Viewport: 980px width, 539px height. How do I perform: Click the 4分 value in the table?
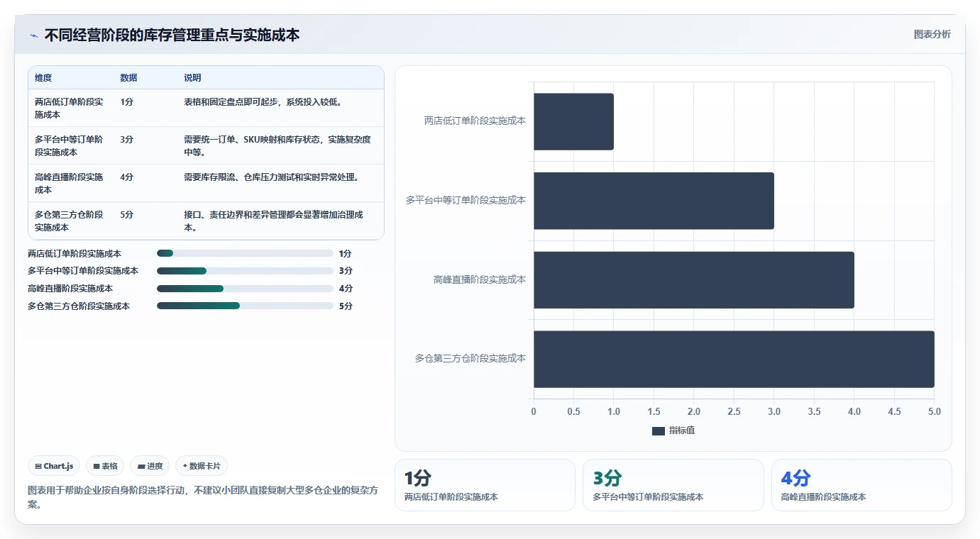coord(126,177)
